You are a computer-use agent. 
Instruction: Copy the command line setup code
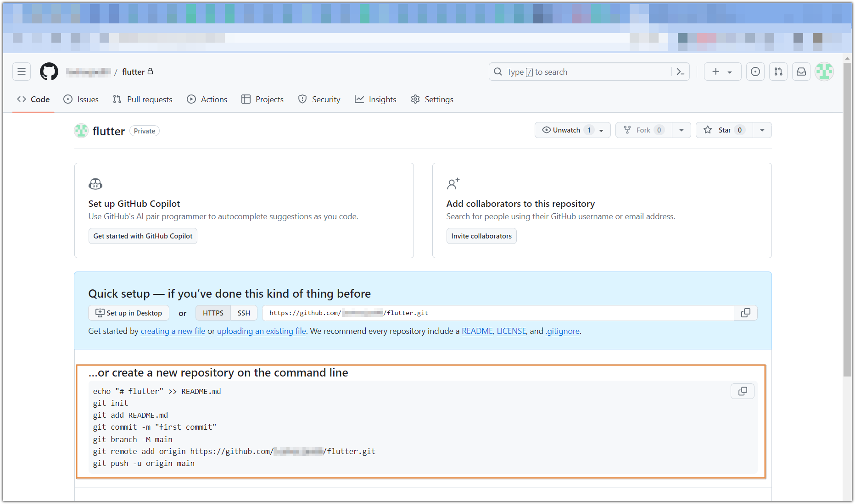(743, 391)
